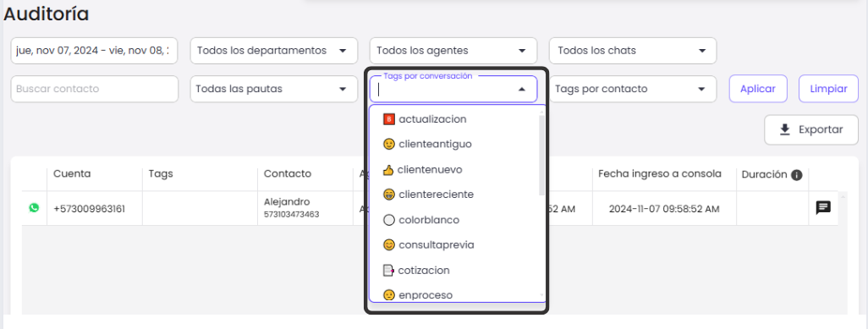Click the document icon next to cotizacion
Viewport: 868px width, 329px height.
[388, 271]
